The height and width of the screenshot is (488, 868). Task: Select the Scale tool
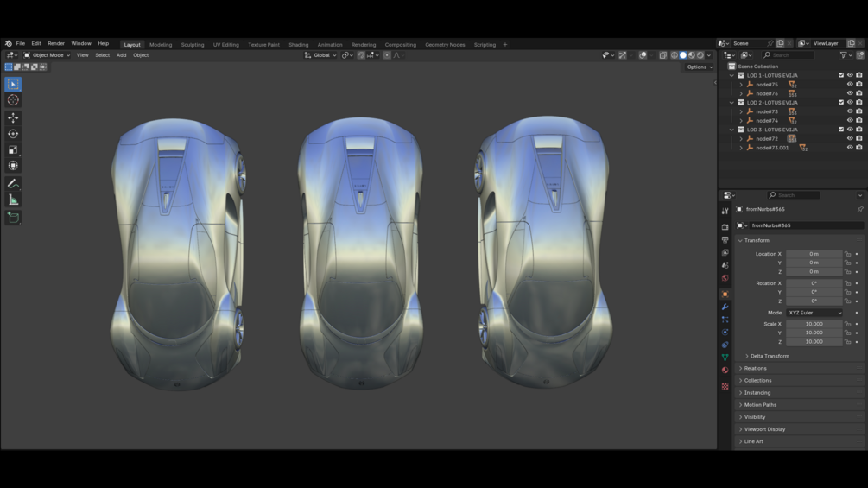coord(13,150)
